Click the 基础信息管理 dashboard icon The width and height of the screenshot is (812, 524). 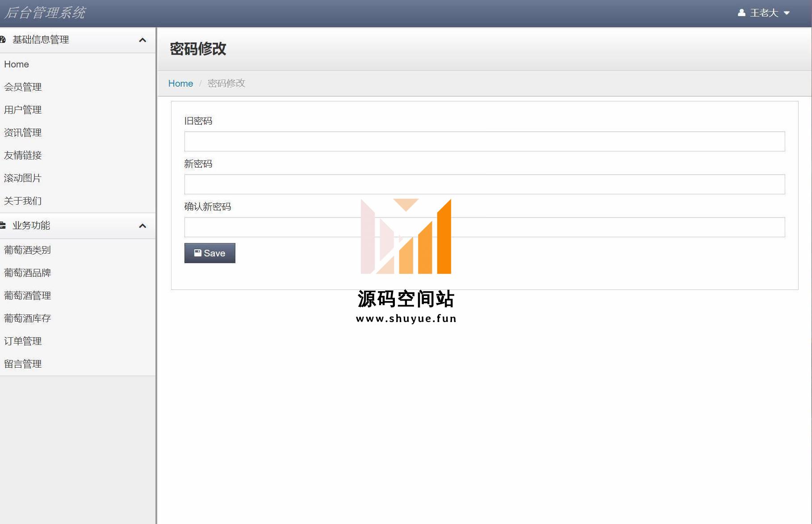click(3, 40)
